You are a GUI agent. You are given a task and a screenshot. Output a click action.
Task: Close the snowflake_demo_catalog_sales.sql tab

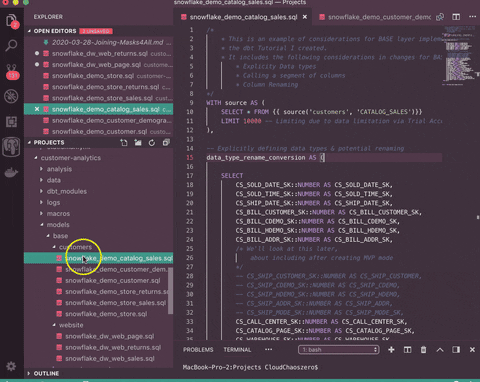click(x=305, y=17)
